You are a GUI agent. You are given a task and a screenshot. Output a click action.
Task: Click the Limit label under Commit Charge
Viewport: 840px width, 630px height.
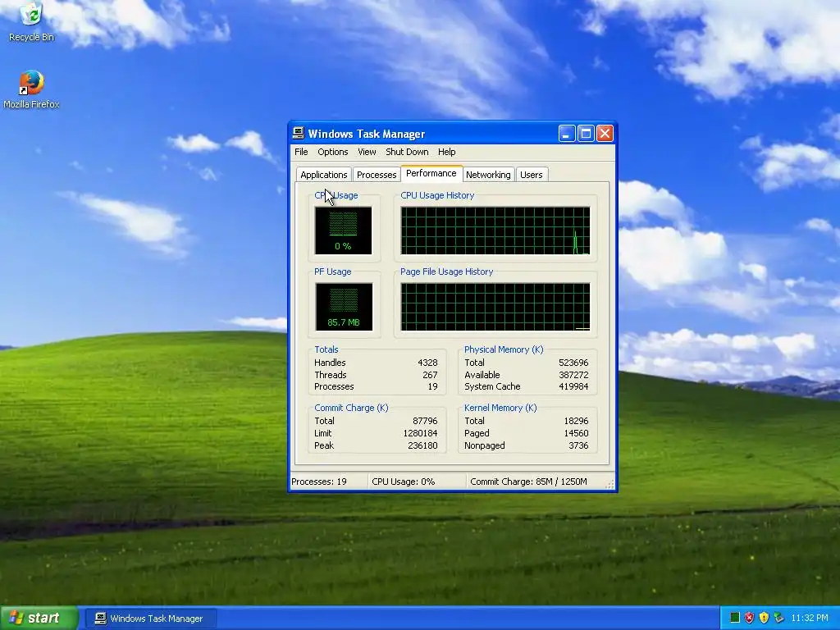click(322, 433)
